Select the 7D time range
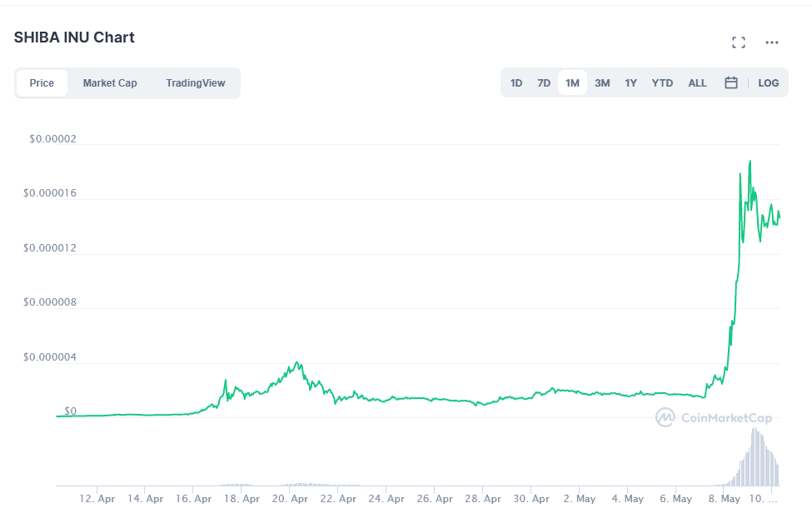Viewport: 812px width, 508px height. [x=544, y=82]
